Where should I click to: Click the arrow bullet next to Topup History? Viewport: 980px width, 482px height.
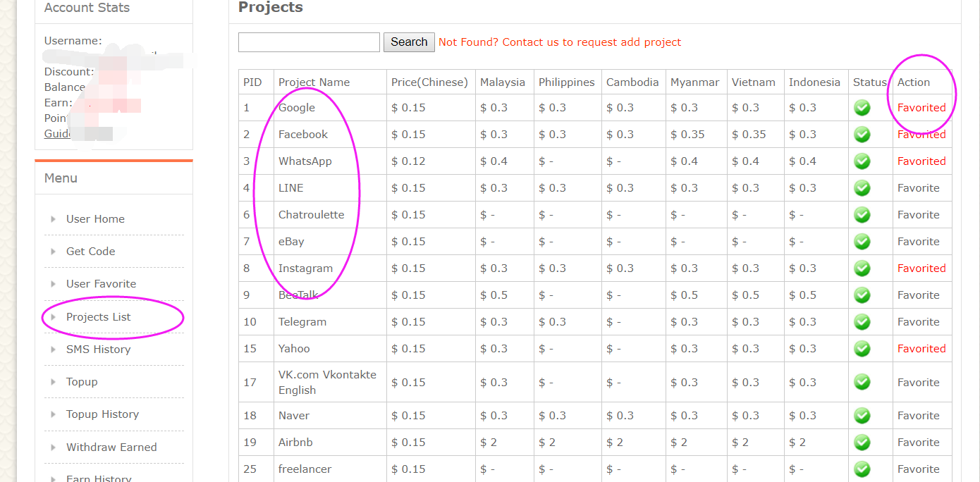coord(53,414)
